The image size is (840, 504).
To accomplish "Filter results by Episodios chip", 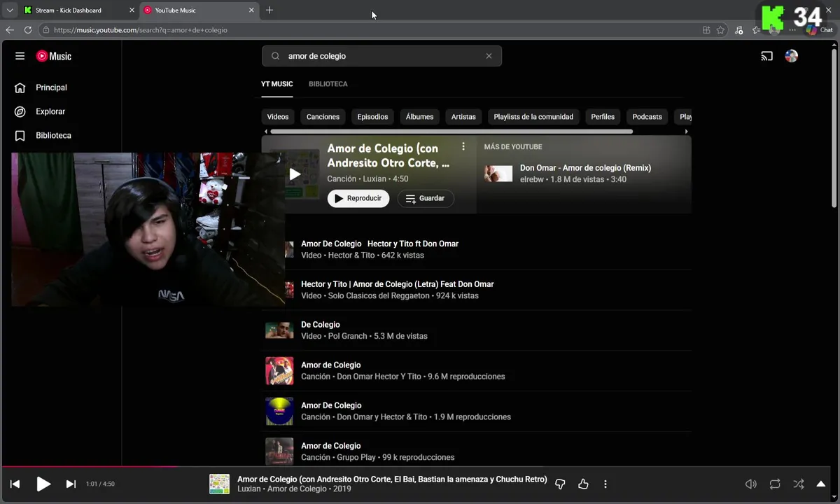I will [372, 117].
